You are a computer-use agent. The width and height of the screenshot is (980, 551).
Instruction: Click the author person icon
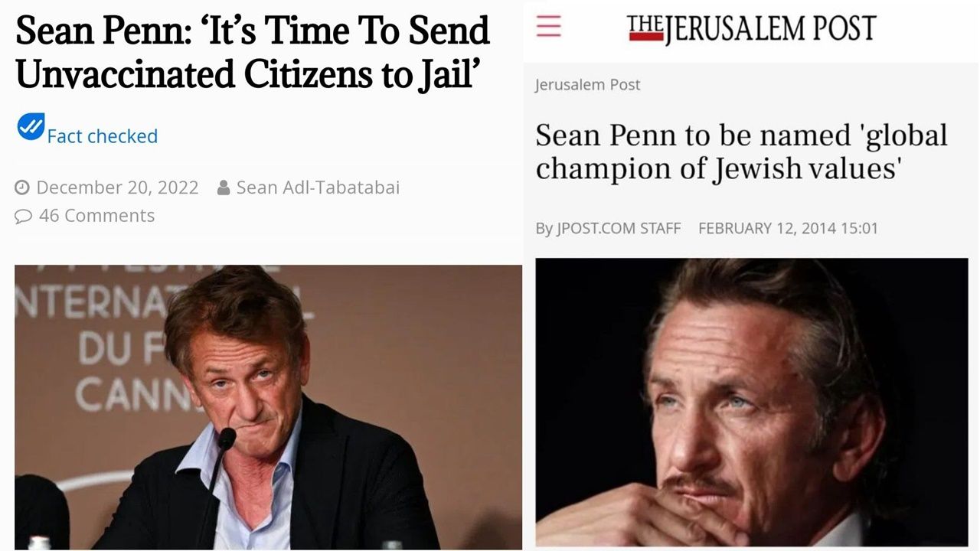(224, 187)
